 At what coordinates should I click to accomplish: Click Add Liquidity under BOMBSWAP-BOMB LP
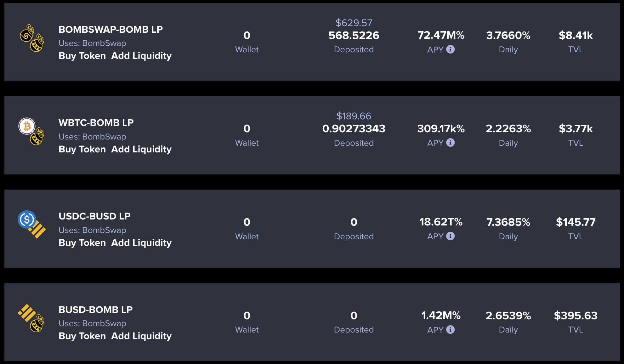tap(141, 56)
